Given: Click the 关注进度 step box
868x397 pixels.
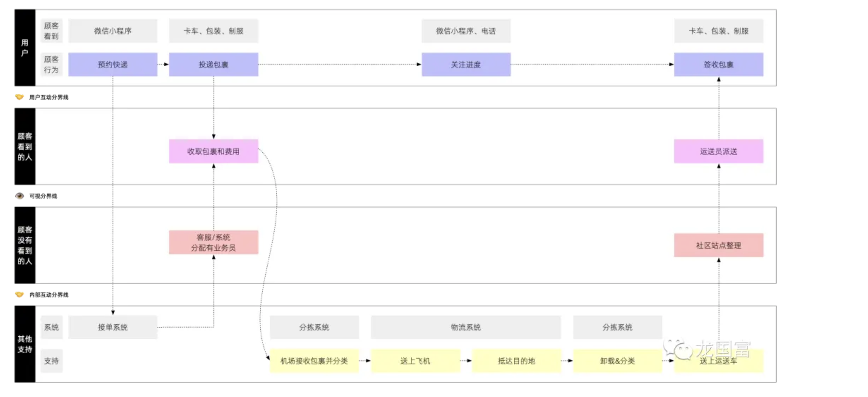Looking at the screenshot, I should tap(466, 65).
